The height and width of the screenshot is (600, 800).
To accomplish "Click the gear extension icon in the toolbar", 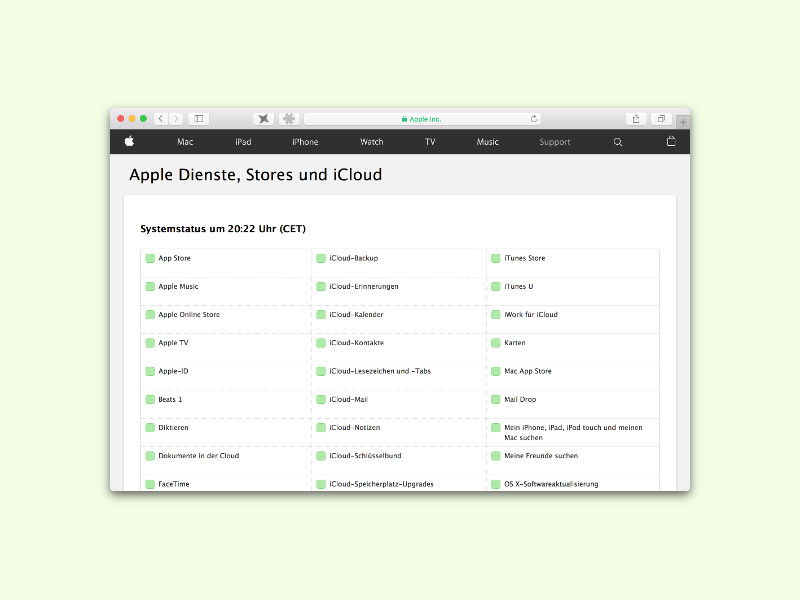I will pyautogui.click(x=289, y=119).
